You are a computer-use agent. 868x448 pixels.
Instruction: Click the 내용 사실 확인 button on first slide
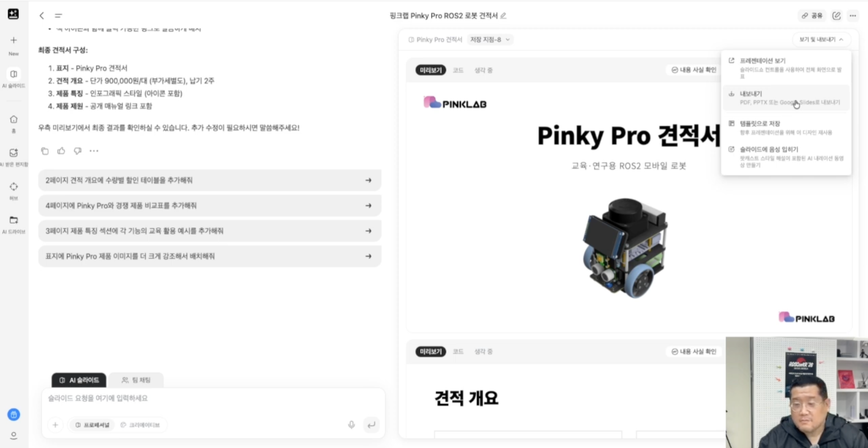(694, 70)
